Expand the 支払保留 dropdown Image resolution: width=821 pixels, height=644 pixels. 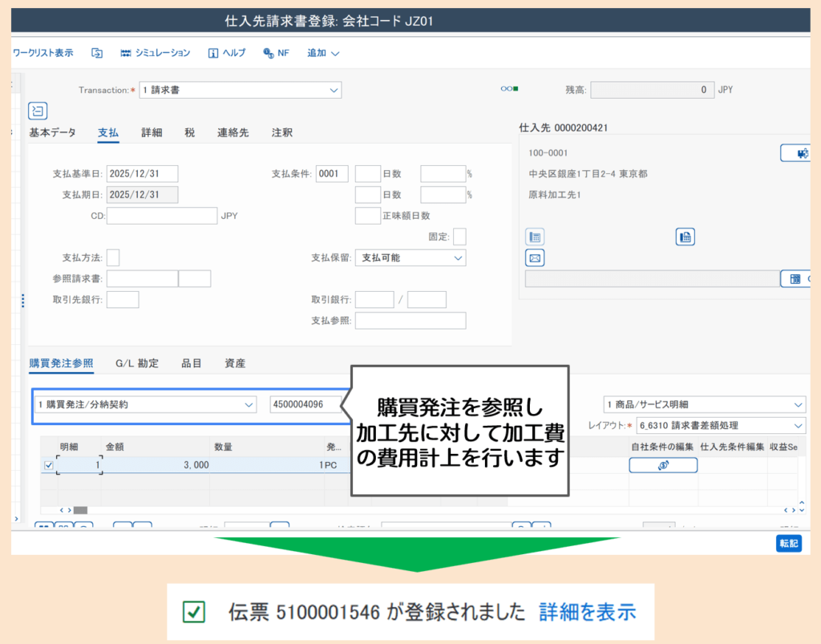tap(410, 257)
